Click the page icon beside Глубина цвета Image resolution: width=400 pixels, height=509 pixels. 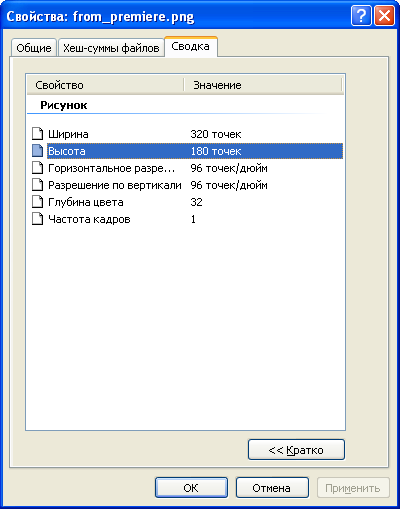(x=37, y=202)
